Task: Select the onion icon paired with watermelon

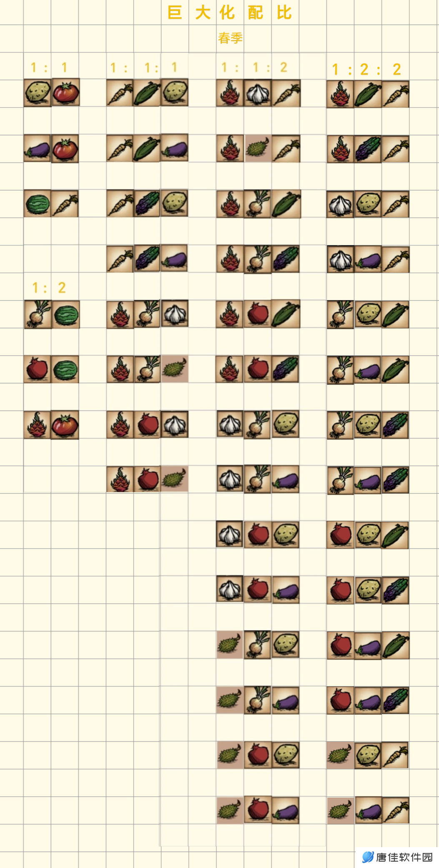Action: click(38, 314)
